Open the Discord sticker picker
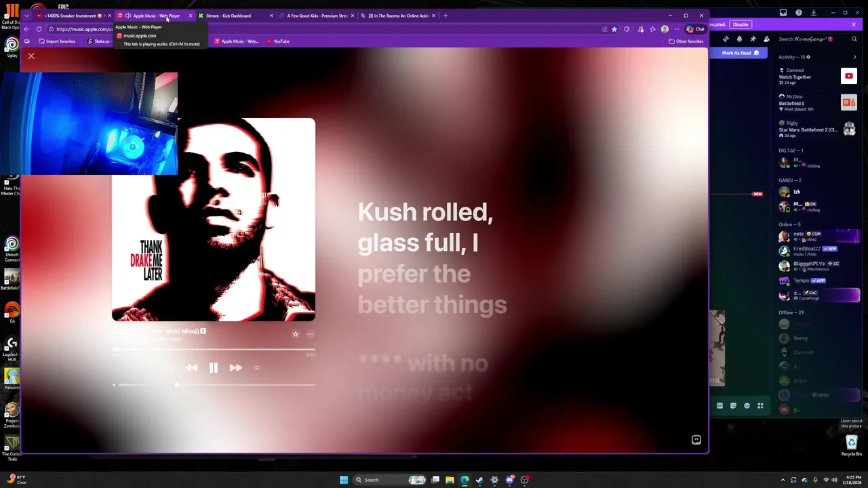868x488 pixels. tap(733, 406)
